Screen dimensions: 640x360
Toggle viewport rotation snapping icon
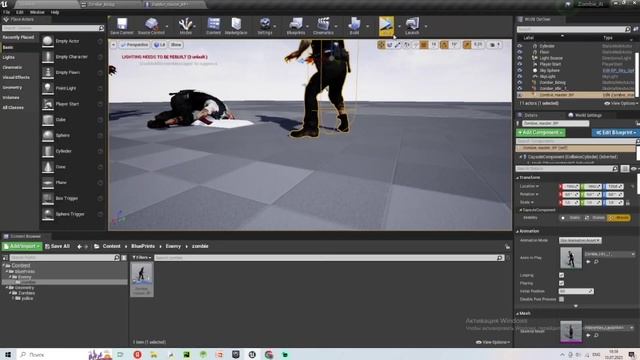click(444, 45)
